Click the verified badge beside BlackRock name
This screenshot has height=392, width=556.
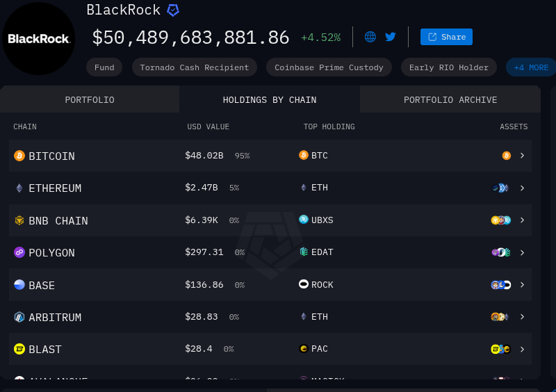pos(173,10)
